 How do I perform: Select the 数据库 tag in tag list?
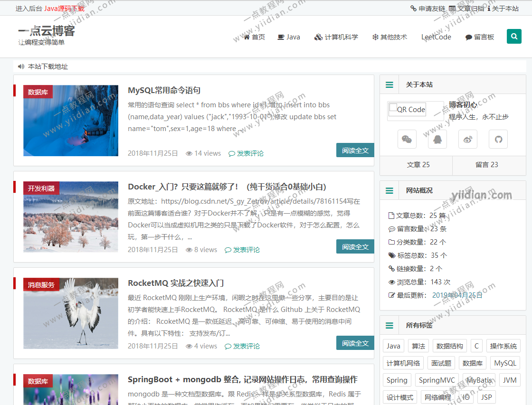tap(472, 363)
